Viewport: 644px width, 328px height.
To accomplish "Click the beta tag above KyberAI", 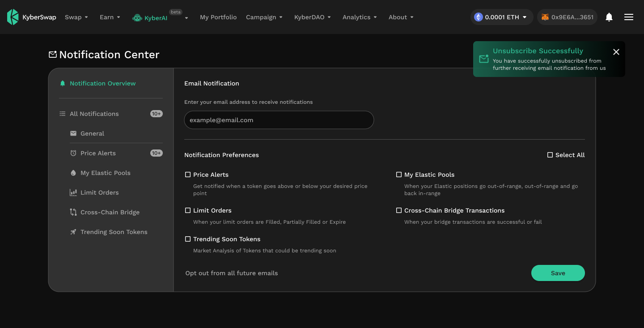I will [x=176, y=12].
